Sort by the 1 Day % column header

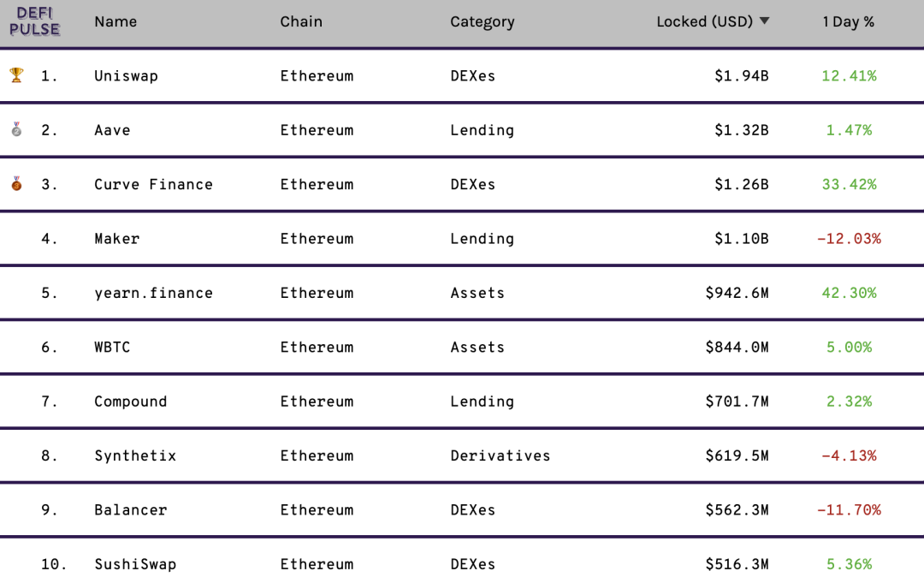coord(848,21)
